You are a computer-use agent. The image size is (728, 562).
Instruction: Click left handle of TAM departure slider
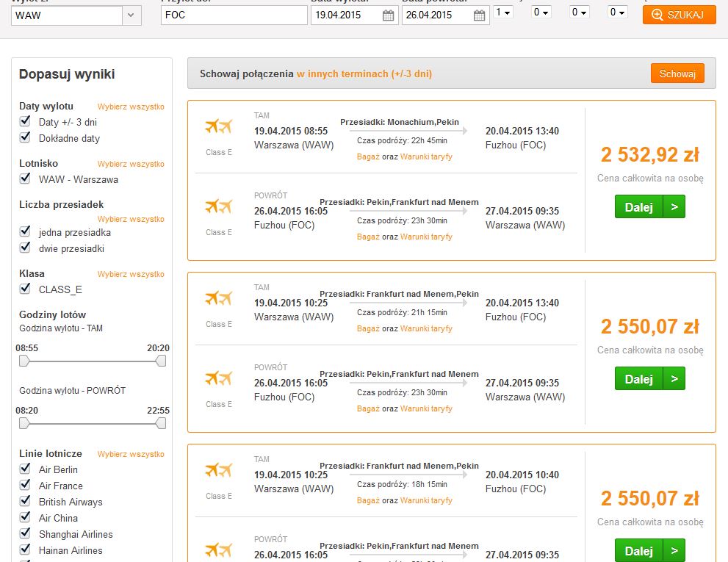pyautogui.click(x=24, y=361)
